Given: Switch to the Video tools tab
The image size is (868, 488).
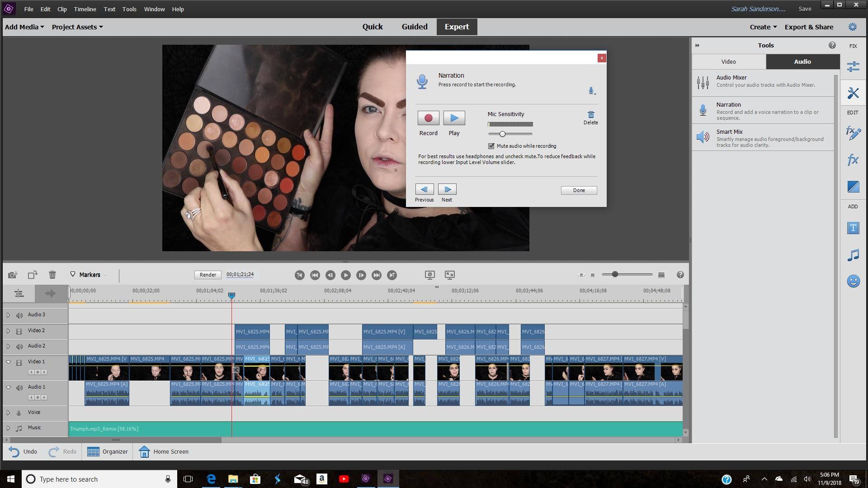Looking at the screenshot, I should (728, 62).
